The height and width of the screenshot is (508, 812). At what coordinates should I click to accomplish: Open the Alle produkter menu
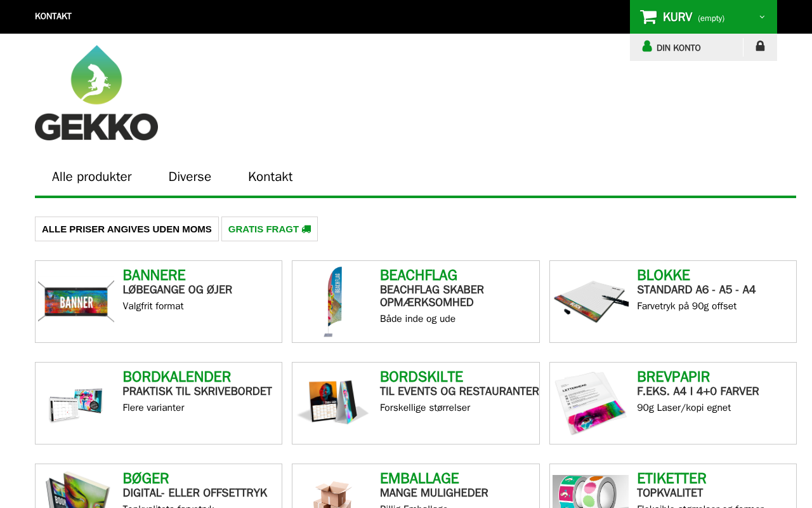point(92,177)
